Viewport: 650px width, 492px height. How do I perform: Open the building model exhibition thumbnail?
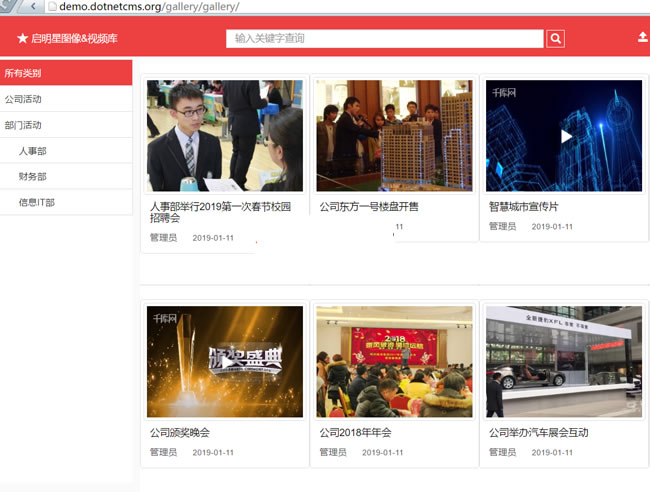394,136
